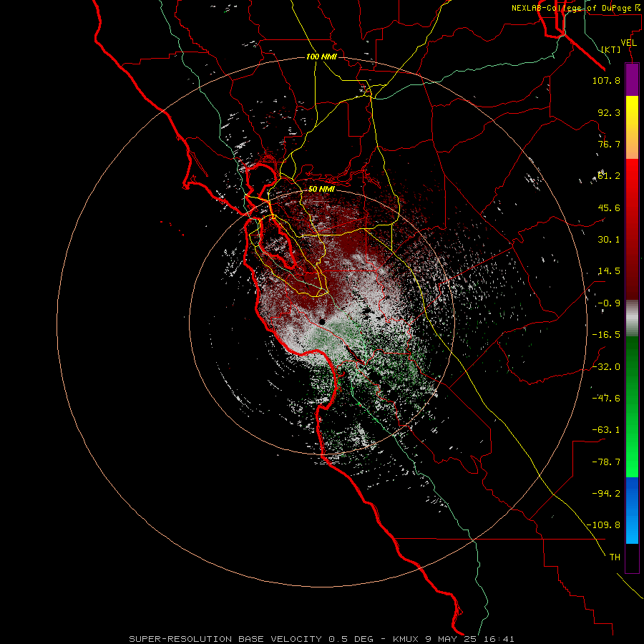This screenshot has height=644, width=644.
Task: Select the 30.1 scale value
Action: coord(609,240)
